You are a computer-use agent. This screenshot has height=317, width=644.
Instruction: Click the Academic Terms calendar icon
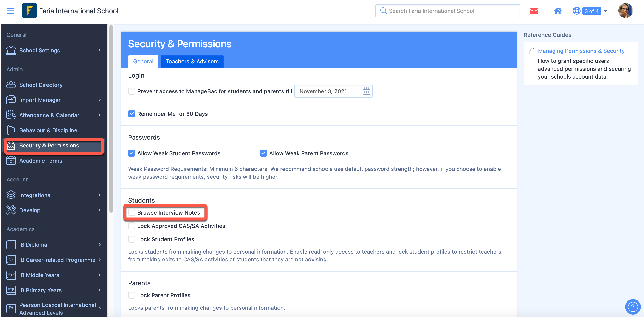[11, 161]
